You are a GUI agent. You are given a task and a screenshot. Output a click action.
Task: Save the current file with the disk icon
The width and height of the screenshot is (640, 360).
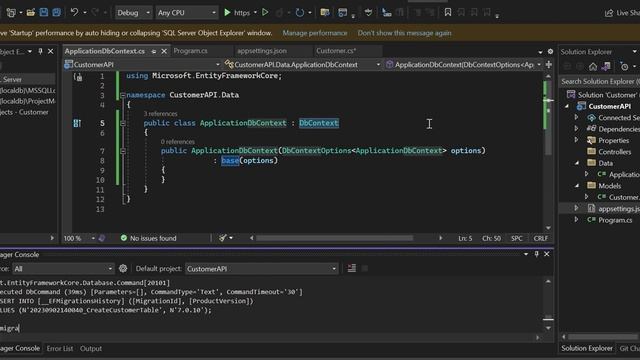(44, 12)
